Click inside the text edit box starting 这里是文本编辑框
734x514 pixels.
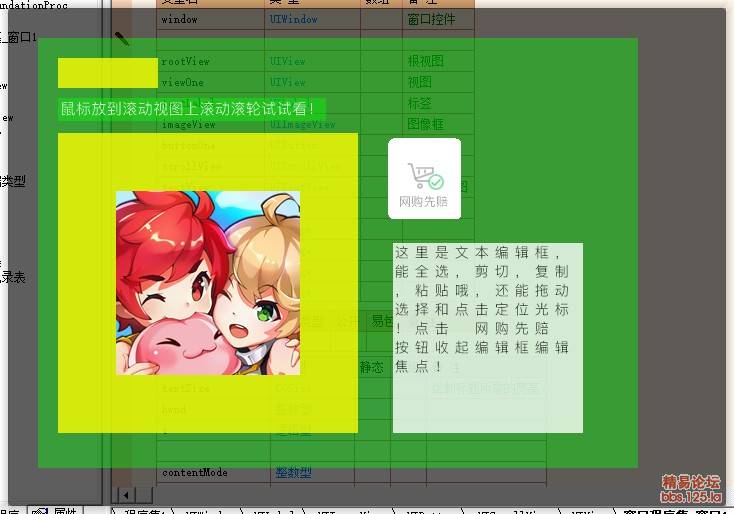click(x=488, y=338)
